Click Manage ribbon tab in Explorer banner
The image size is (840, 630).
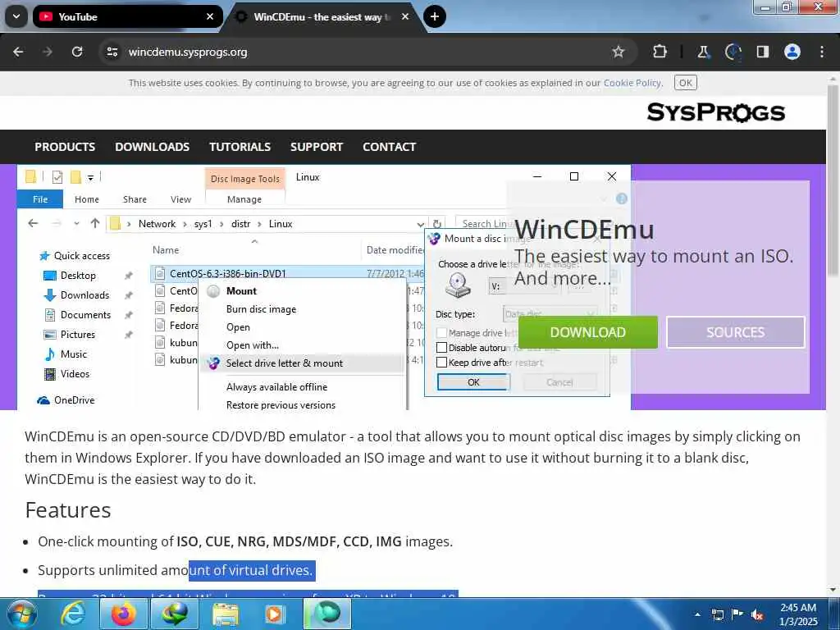click(244, 199)
